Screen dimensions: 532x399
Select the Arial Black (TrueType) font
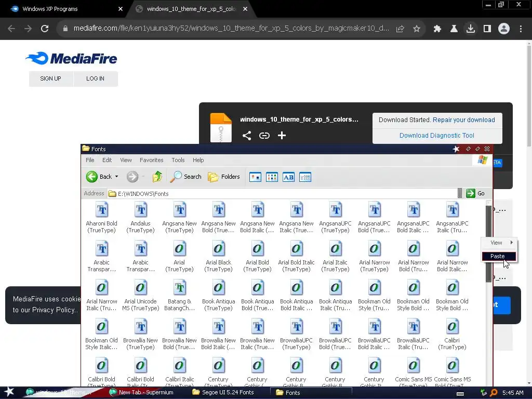[219, 257]
